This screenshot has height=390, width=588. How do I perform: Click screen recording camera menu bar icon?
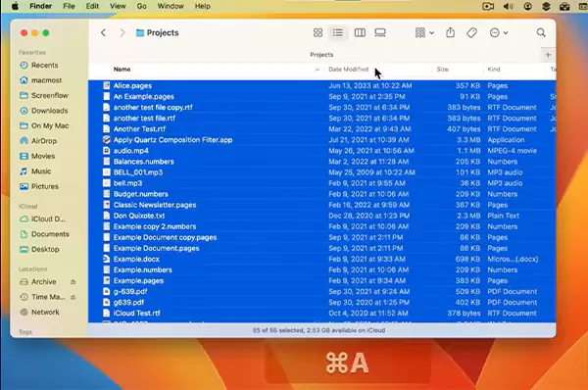click(x=488, y=7)
